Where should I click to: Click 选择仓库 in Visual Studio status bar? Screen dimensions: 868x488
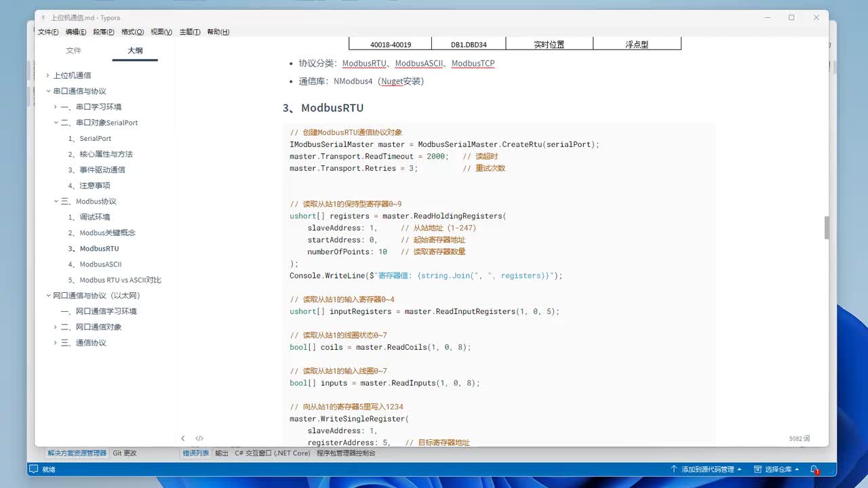(x=777, y=470)
